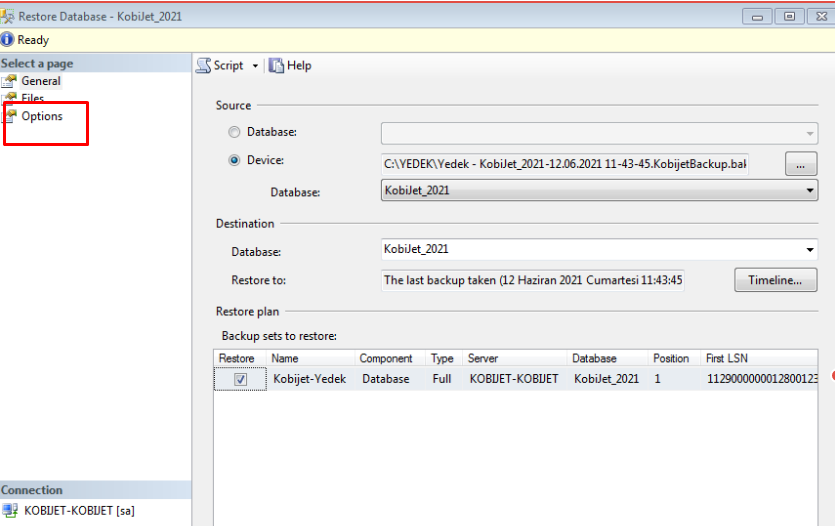Click the Server column header

click(x=515, y=358)
